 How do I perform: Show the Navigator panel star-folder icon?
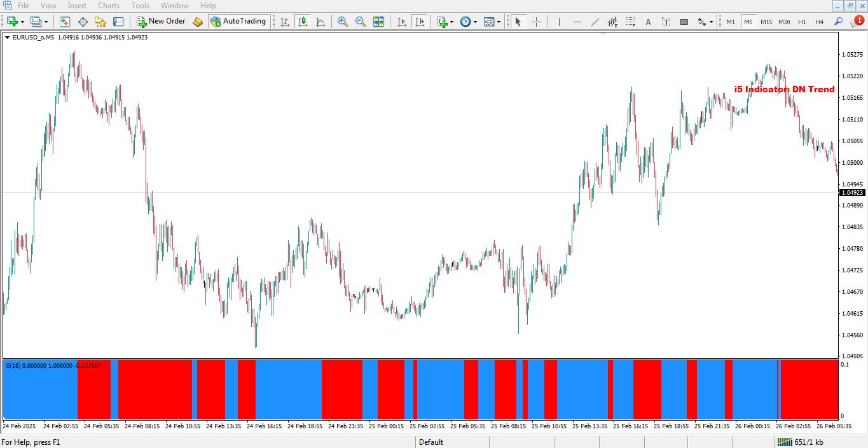pyautogui.click(x=100, y=22)
